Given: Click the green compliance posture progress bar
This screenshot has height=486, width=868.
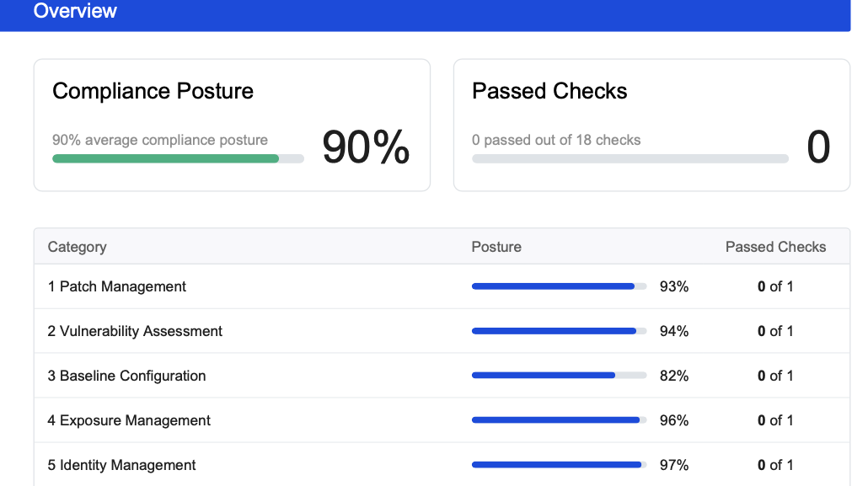Looking at the screenshot, I should (x=178, y=159).
